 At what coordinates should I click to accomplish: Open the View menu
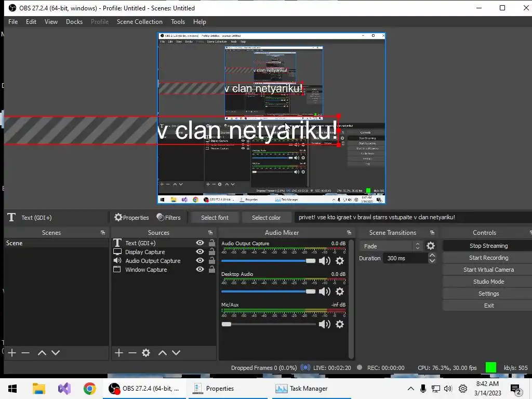click(51, 22)
